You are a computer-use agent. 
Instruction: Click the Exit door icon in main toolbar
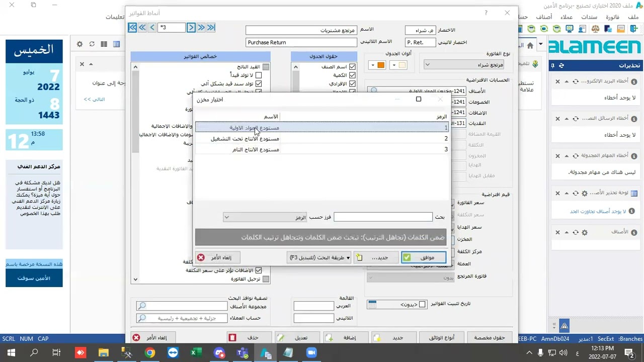(633, 29)
